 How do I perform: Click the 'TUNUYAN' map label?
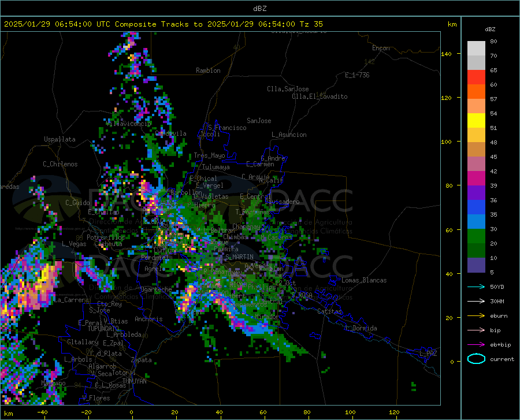tap(134, 381)
